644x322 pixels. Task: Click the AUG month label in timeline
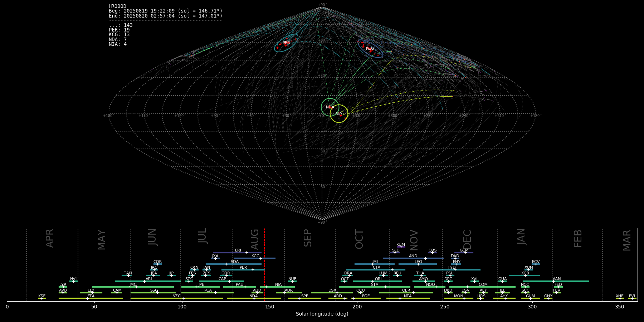click(x=255, y=239)
